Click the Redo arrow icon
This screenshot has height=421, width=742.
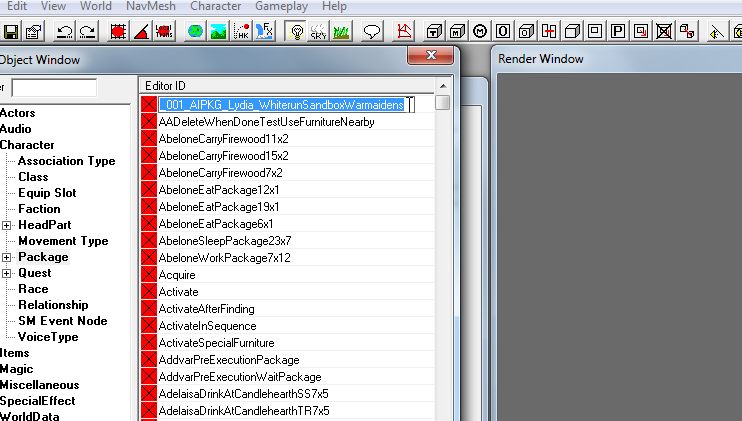click(x=88, y=32)
